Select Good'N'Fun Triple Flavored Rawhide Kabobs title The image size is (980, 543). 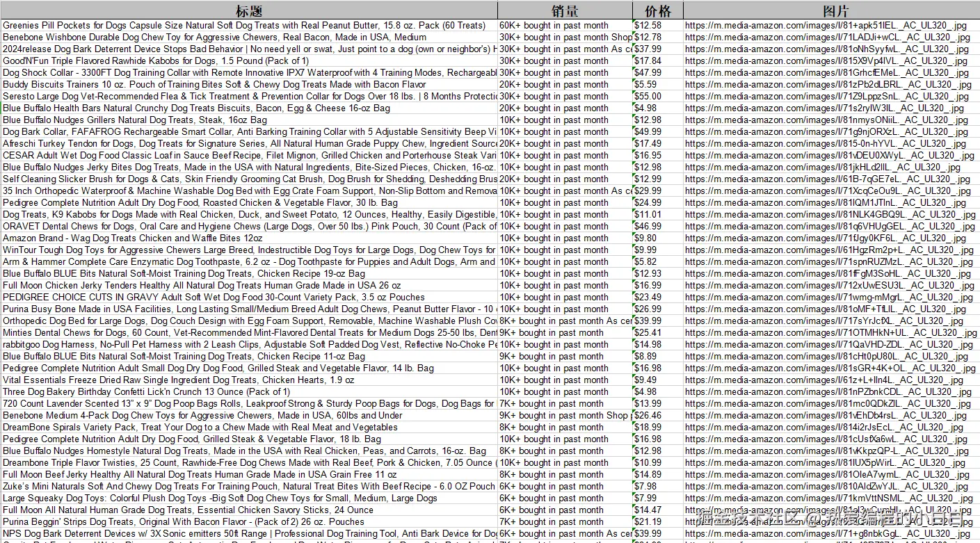point(249,61)
